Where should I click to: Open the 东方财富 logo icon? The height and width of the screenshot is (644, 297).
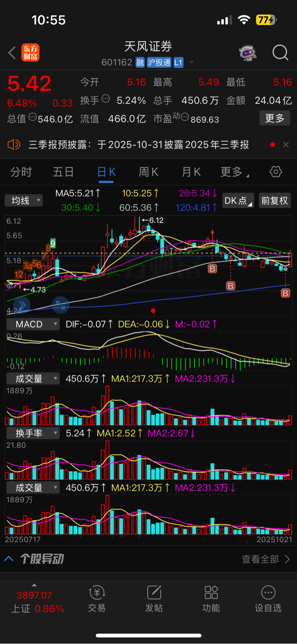[30, 53]
